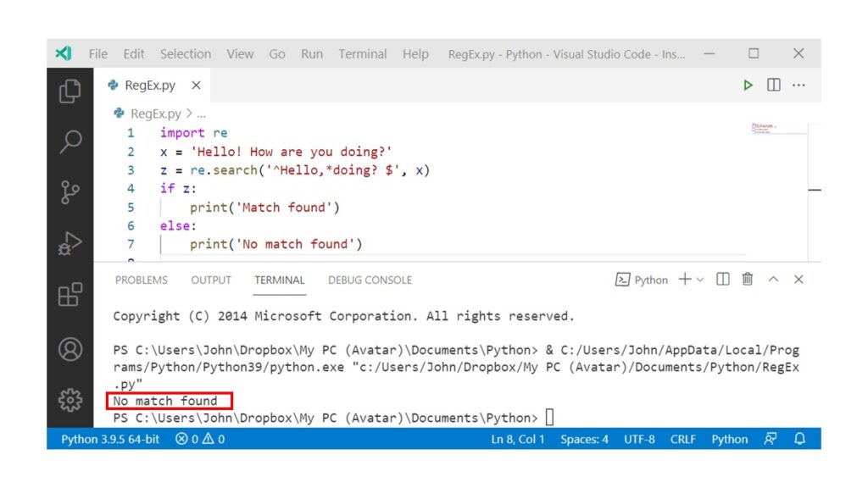
Task: Open the Manage settings gear
Action: tap(70, 399)
